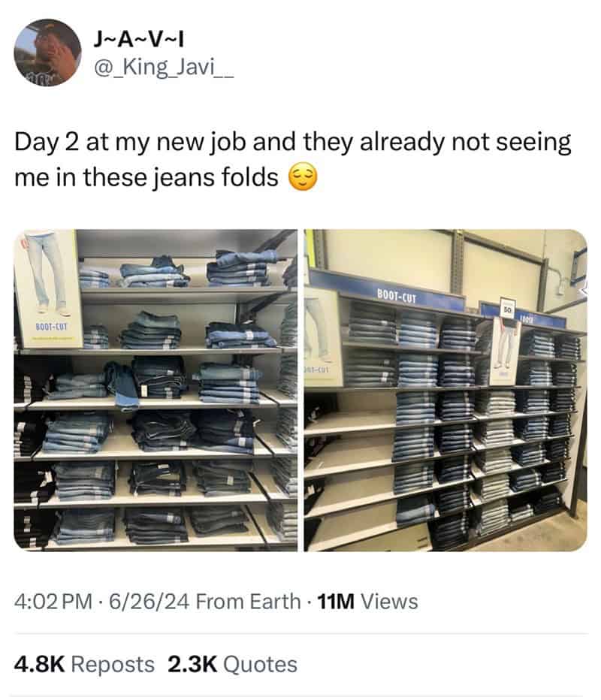Open the right neatly folded jeans photo
Screen dimensions: 601x700
click(445, 390)
